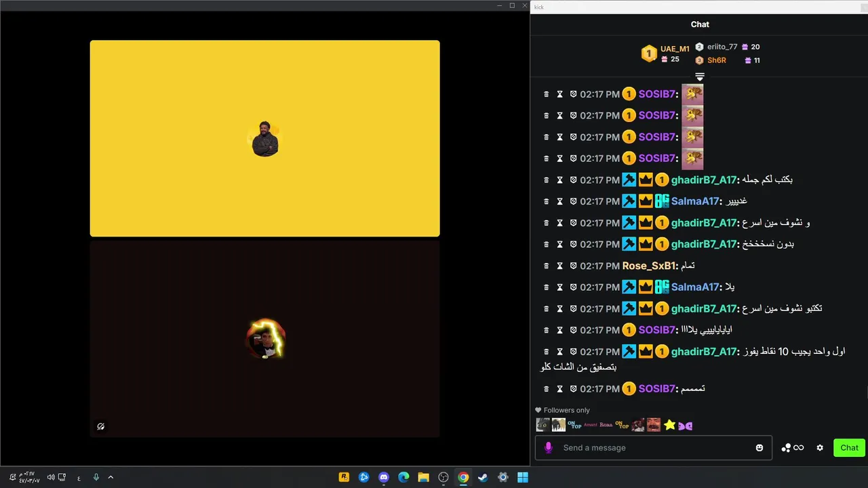Click the "Chat" panel heading
The image size is (868, 488).
click(x=700, y=24)
